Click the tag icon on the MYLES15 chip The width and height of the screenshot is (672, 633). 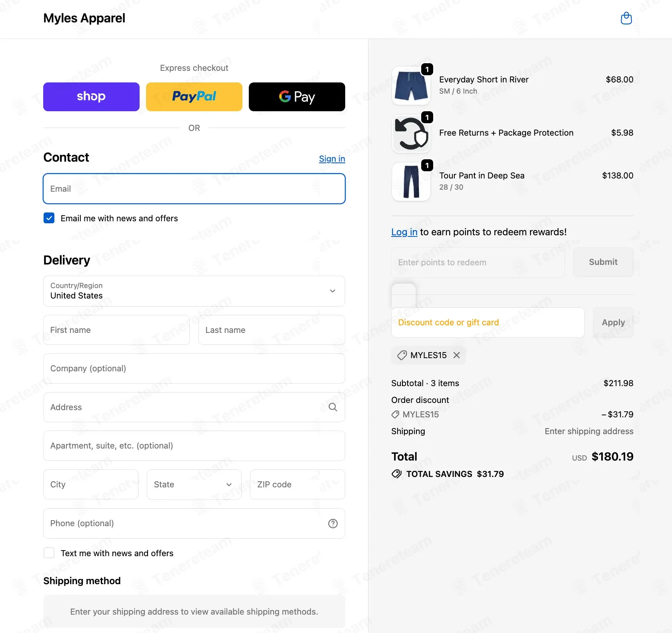[x=402, y=355]
